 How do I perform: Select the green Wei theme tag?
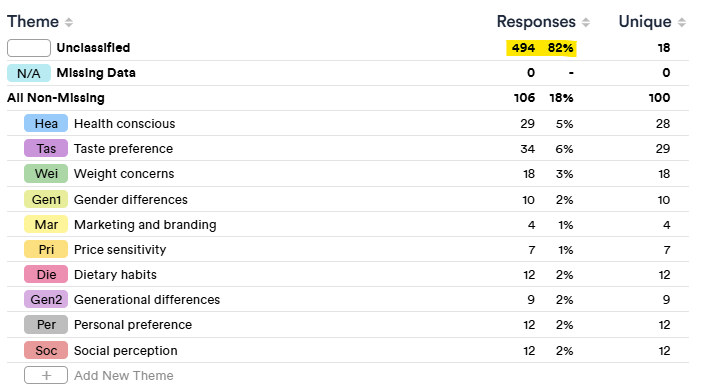point(46,174)
